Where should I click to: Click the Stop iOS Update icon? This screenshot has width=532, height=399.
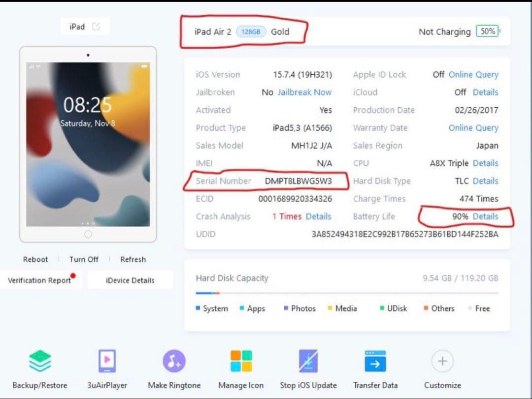[x=308, y=362]
